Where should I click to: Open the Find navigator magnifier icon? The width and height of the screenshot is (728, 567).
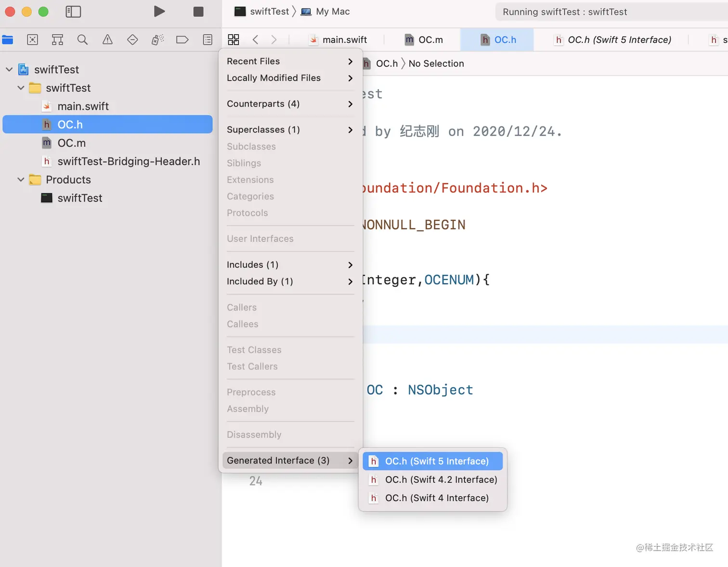click(83, 39)
